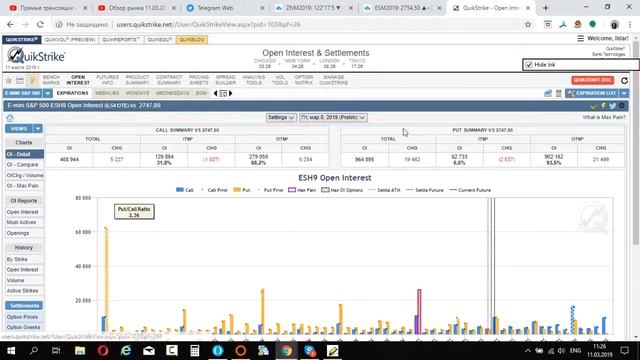Select the Weeklies expiration tab

coord(107,93)
